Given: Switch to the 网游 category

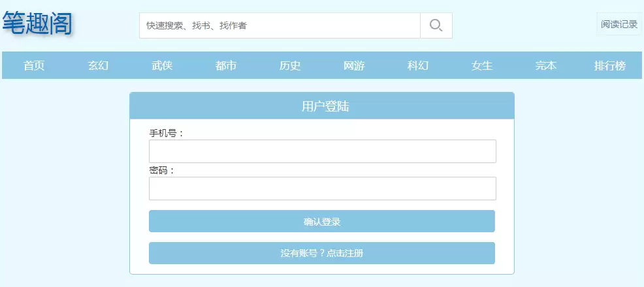Looking at the screenshot, I should 354,66.
